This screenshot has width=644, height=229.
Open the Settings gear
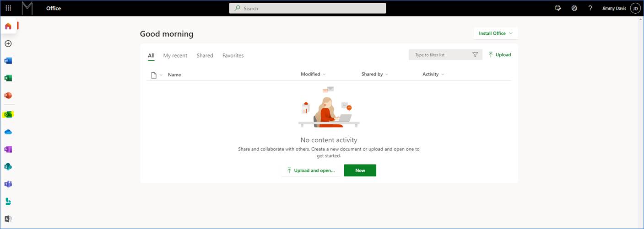pyautogui.click(x=574, y=8)
